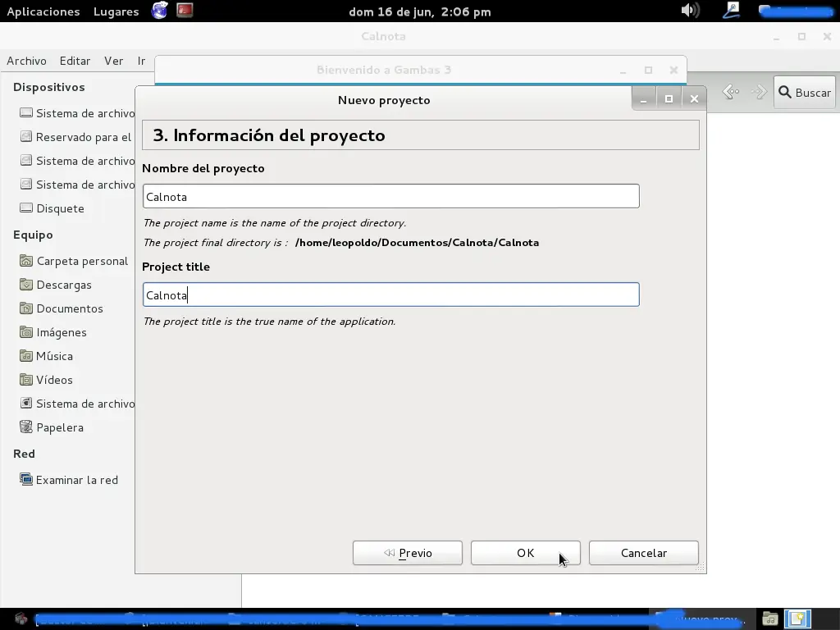Go back with the Previo button

(x=407, y=553)
